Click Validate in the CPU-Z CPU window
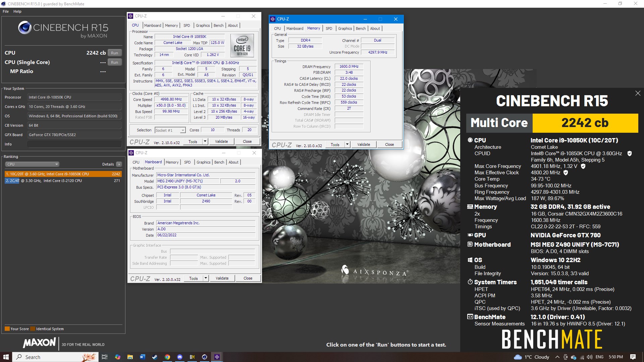 click(x=221, y=141)
